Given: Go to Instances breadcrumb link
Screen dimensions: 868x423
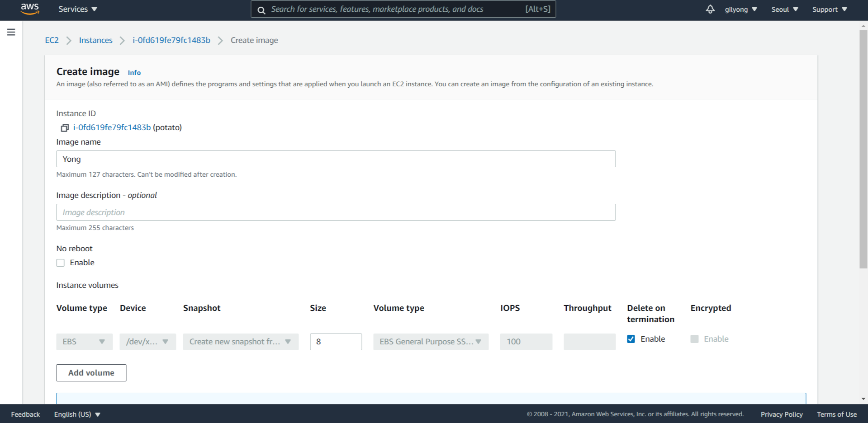Looking at the screenshot, I should click(96, 40).
